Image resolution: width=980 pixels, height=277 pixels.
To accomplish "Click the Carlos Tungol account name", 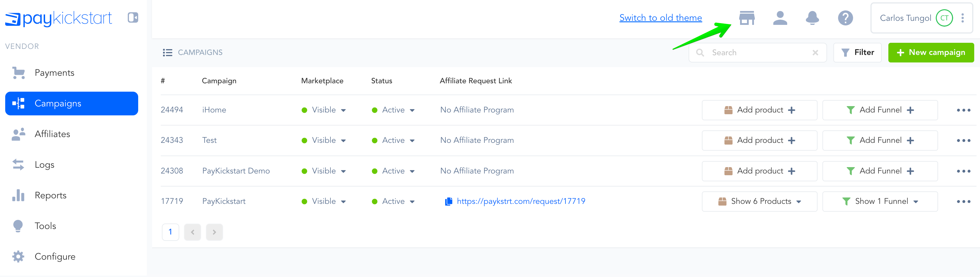I will pos(905,18).
